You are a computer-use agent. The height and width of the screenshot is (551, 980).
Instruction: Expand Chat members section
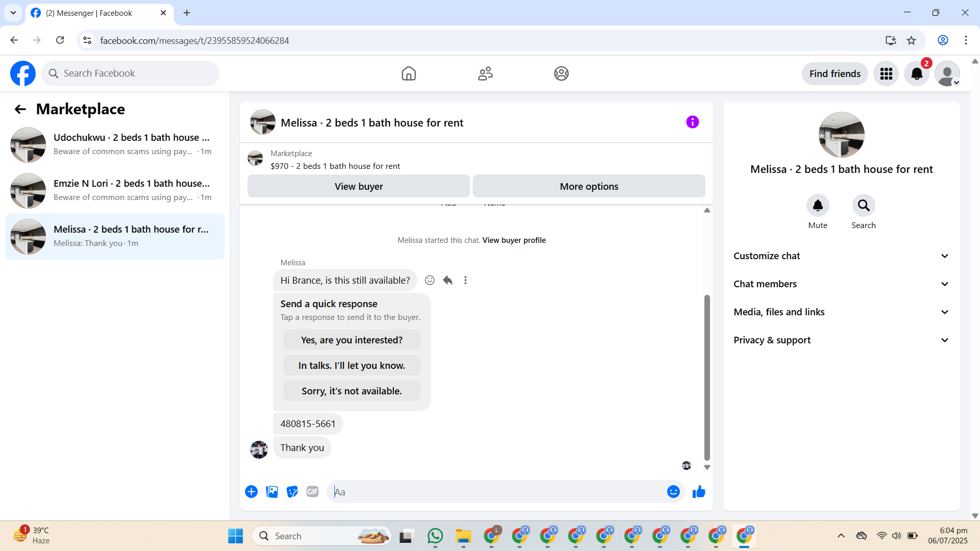pos(842,284)
